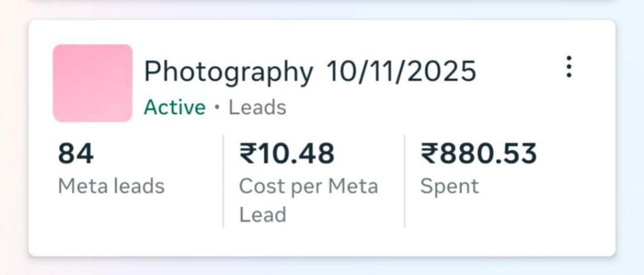Click the Leads objective label
The width and height of the screenshot is (644, 275).
[x=257, y=108]
